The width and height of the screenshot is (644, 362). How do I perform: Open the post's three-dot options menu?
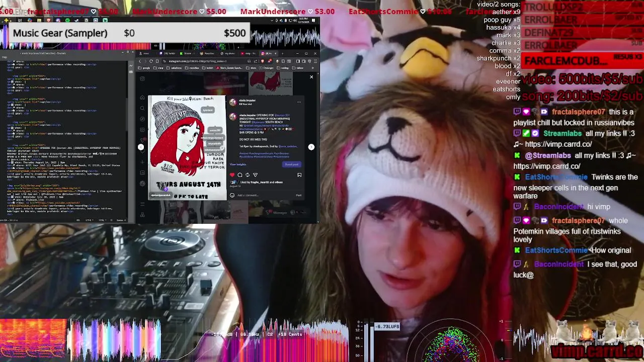299,102
